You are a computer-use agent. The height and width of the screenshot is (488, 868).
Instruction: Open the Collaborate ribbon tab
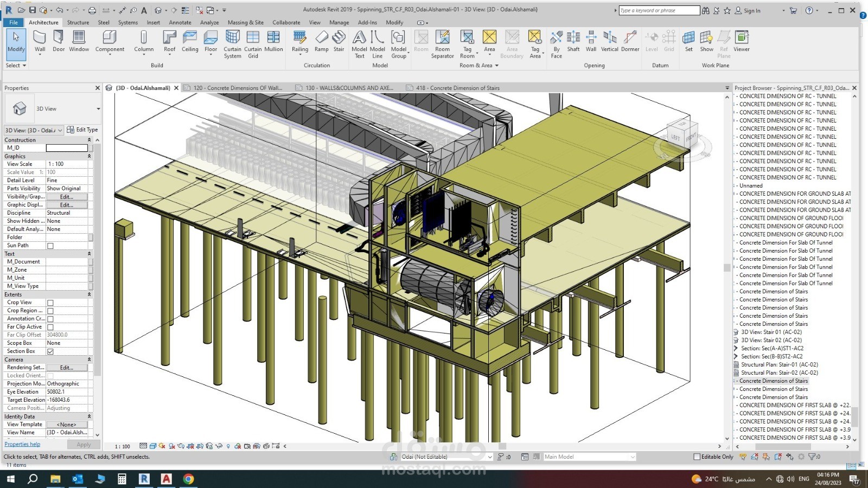[x=286, y=23]
